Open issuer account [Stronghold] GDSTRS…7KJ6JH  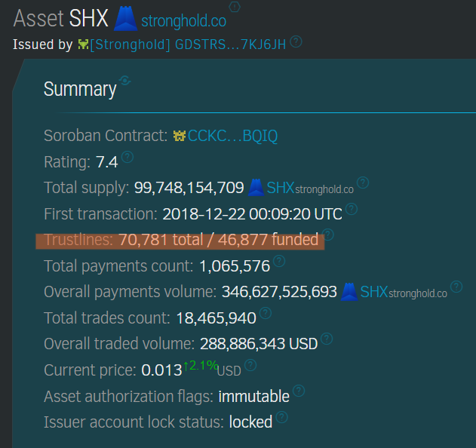click(188, 44)
